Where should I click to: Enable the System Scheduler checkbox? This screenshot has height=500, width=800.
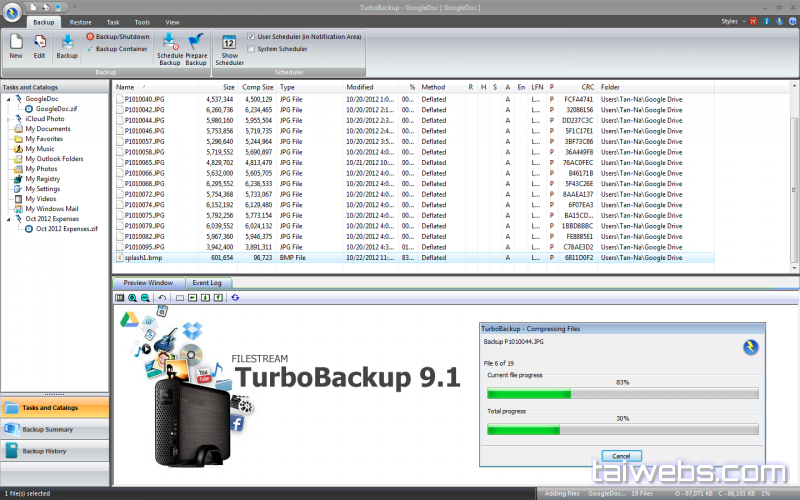250,48
